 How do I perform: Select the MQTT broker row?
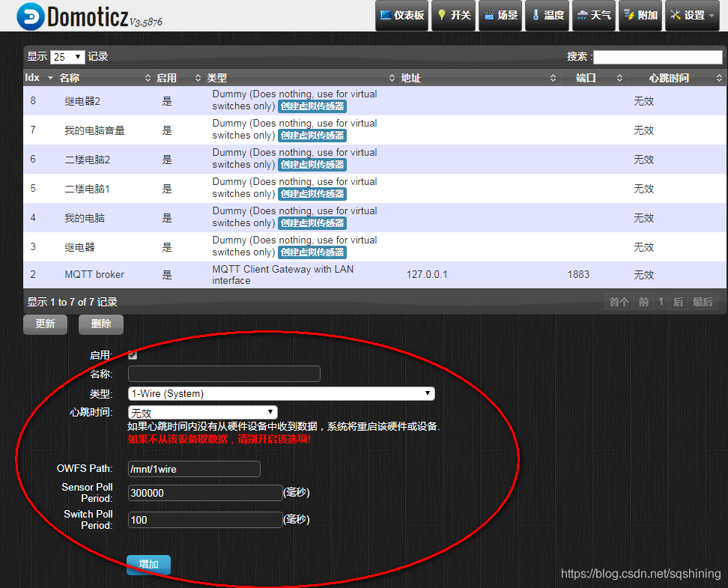(374, 275)
